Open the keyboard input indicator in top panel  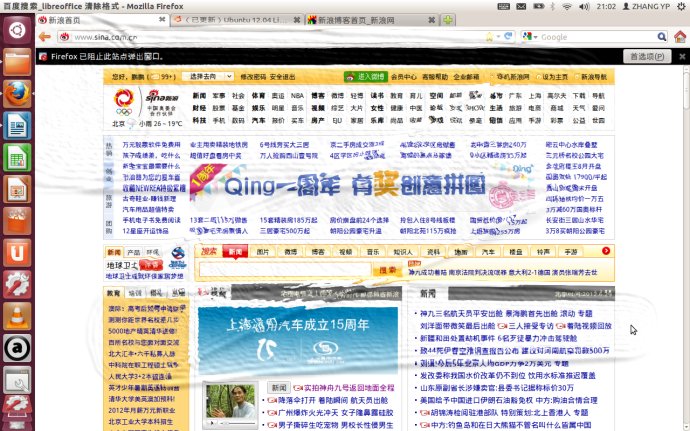pos(503,6)
